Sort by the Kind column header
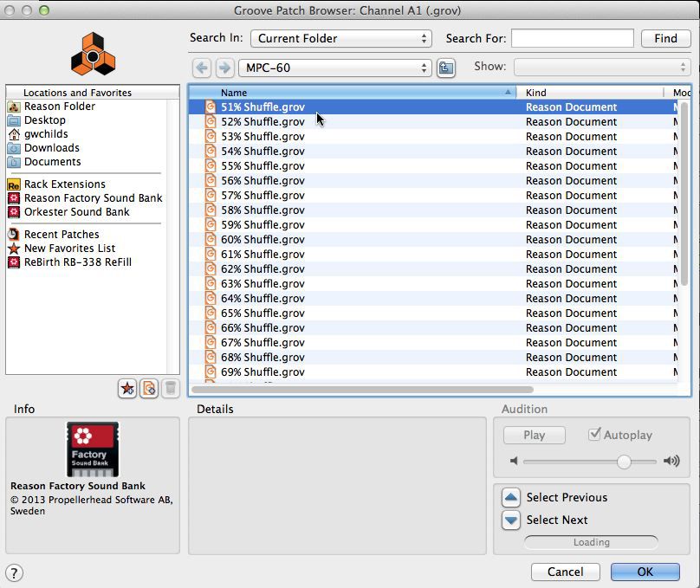700x588 pixels. (590, 93)
